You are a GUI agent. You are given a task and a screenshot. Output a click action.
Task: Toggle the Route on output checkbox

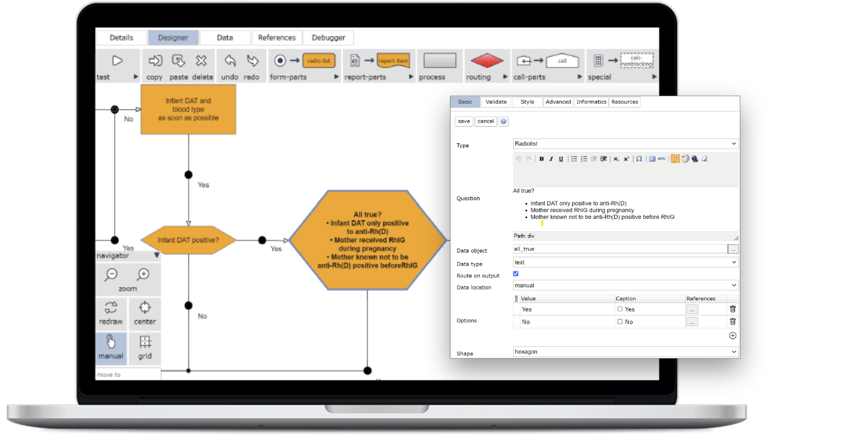pos(516,274)
